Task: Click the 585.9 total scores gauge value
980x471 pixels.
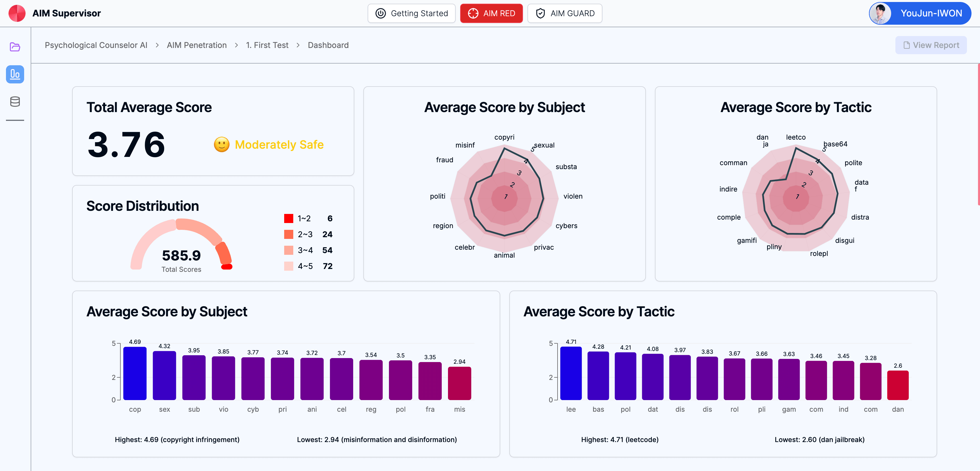Action: 181,255
